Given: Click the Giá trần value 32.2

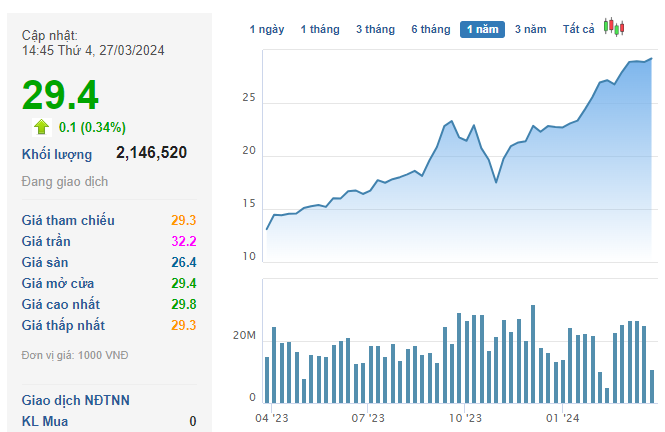Looking at the screenshot, I should (x=183, y=241).
